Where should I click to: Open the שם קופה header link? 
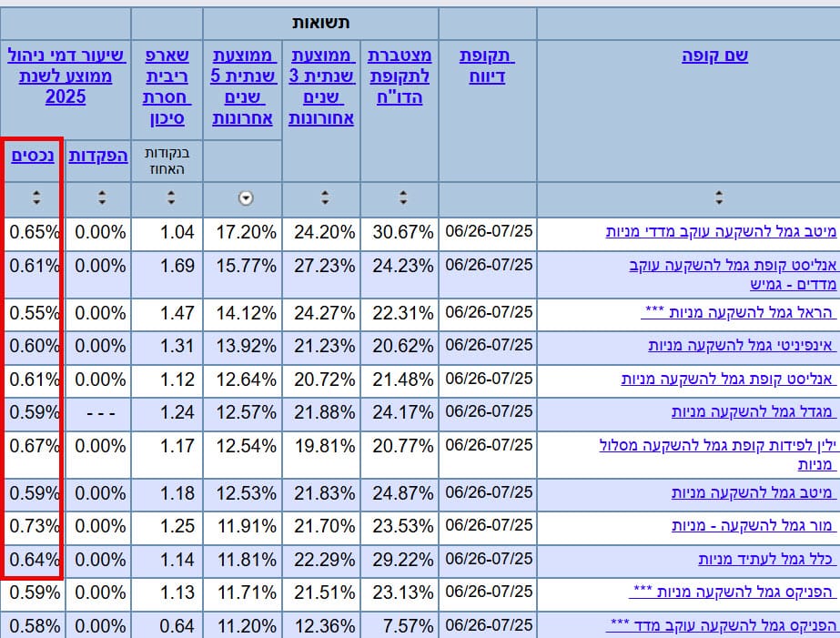click(x=714, y=56)
